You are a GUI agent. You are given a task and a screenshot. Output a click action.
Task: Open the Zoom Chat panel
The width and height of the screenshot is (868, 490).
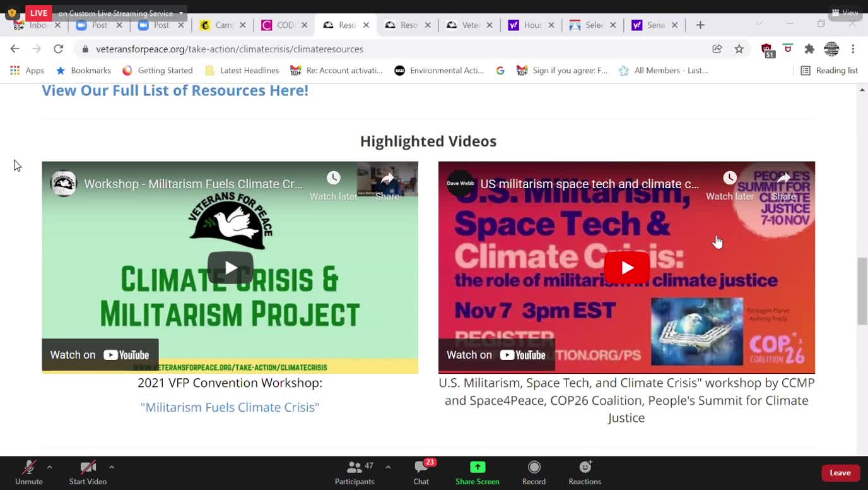(421, 473)
